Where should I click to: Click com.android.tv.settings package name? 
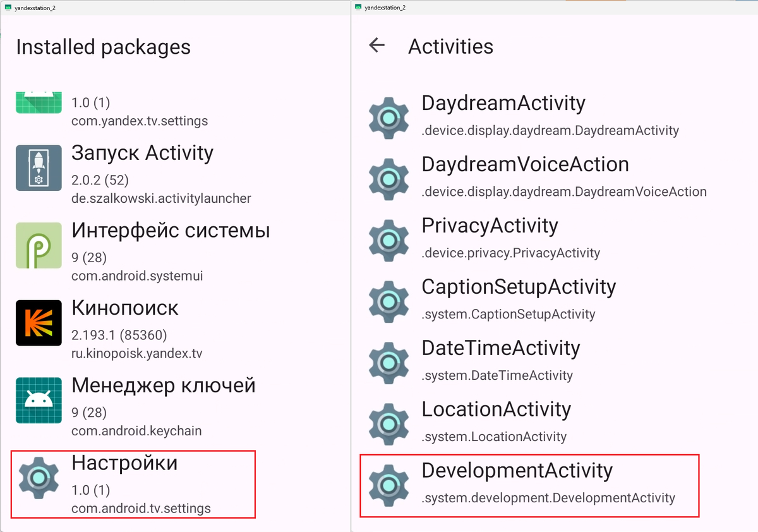coord(141,509)
